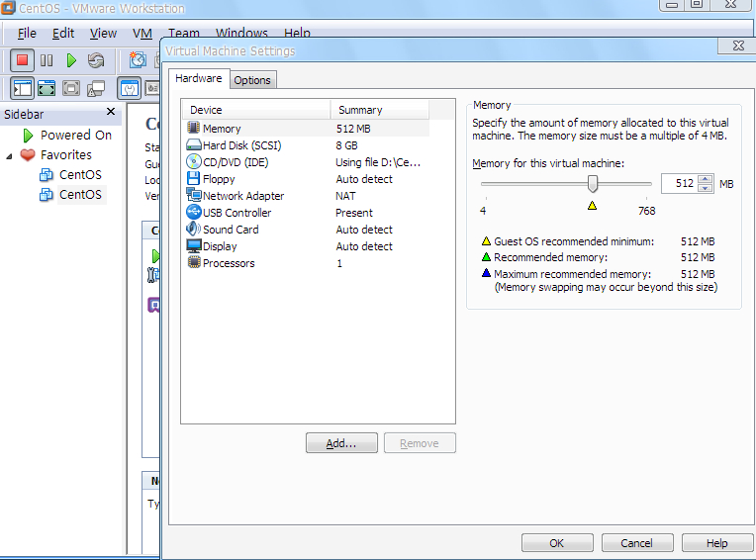756x560 pixels.
Task: Select the Hard Disk (SCSI) device
Action: tap(306, 145)
